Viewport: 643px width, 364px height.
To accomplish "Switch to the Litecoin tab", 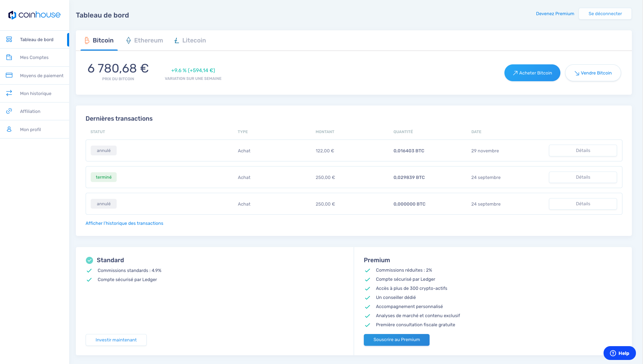I will click(190, 40).
